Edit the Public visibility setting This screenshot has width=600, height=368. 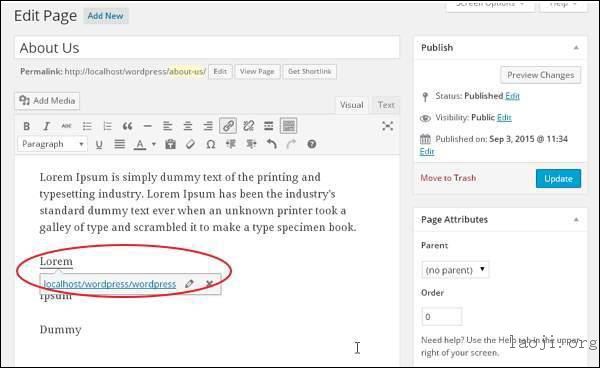click(504, 117)
